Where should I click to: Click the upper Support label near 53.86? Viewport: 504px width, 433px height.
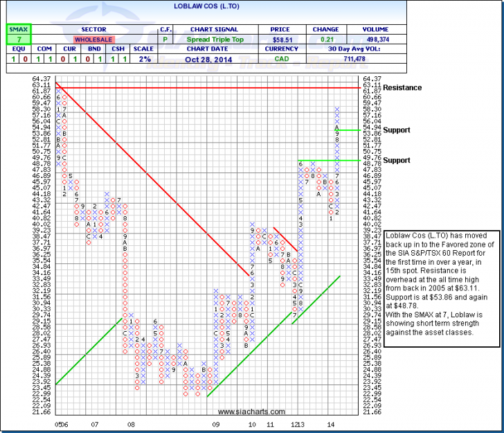[x=397, y=130]
